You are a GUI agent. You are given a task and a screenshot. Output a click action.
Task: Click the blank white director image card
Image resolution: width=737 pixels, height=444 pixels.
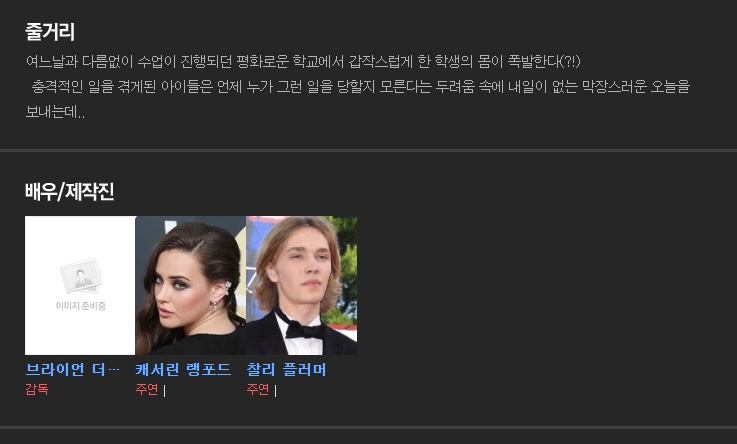(80, 285)
